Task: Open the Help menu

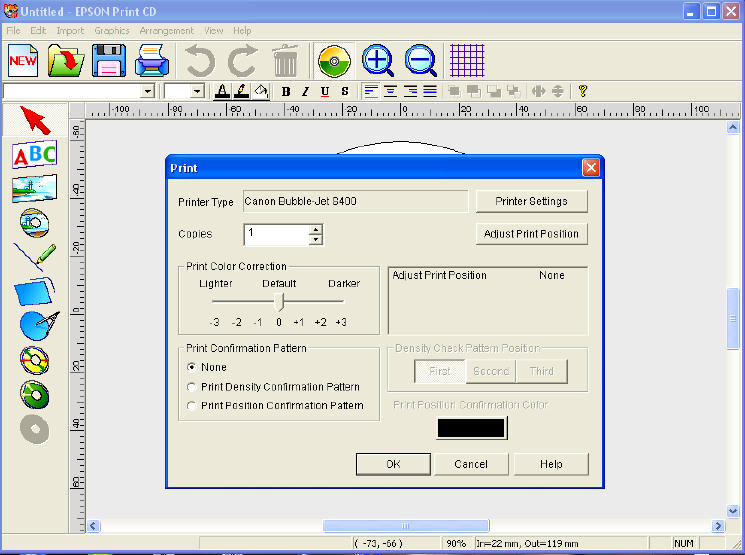Action: [242, 30]
